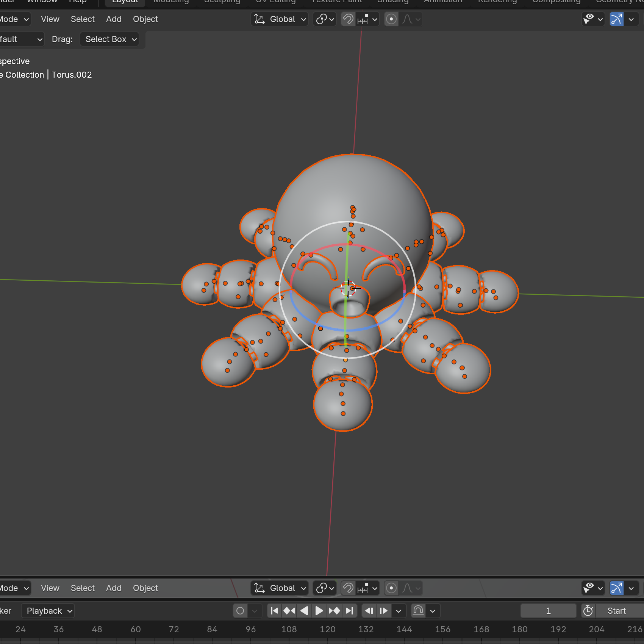Jump to the previous keyframe
The height and width of the screenshot is (644, 644).
point(289,611)
